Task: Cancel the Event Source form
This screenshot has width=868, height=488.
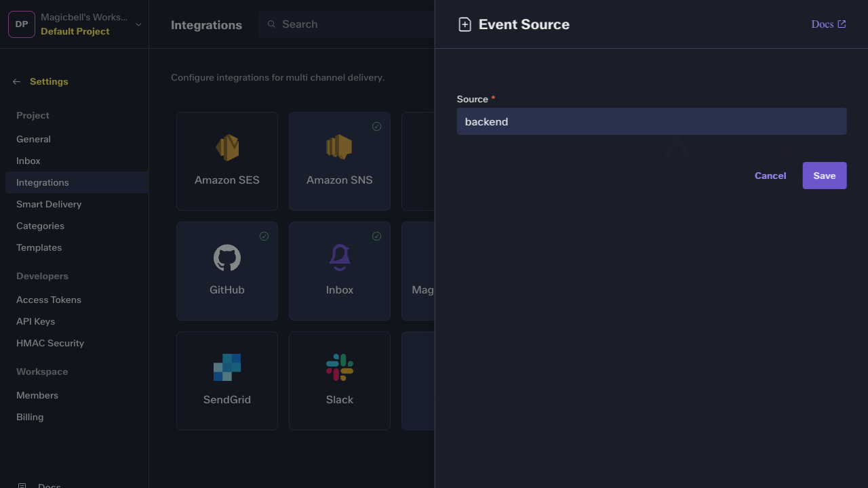Action: (770, 176)
